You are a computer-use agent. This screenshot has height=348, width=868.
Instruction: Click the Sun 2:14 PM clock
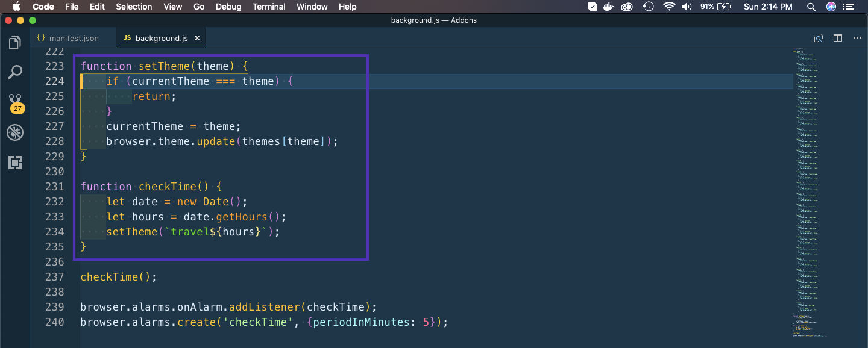[768, 7]
